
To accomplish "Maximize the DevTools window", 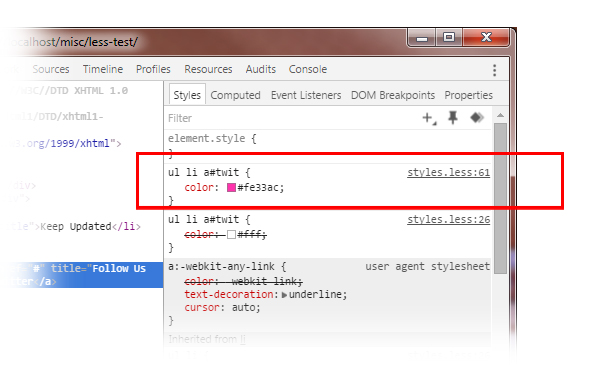I will (x=448, y=38).
